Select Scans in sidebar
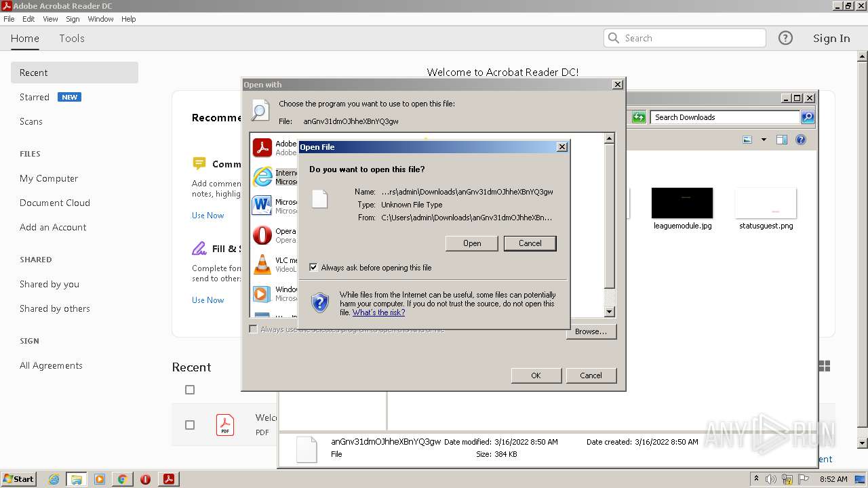 [31, 121]
